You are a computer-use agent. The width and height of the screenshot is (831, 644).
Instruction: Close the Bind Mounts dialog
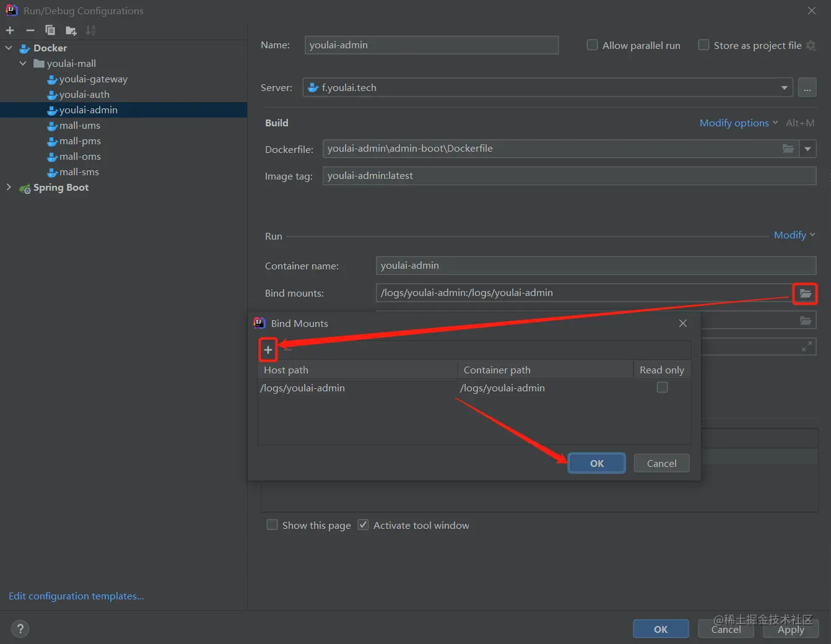(683, 323)
